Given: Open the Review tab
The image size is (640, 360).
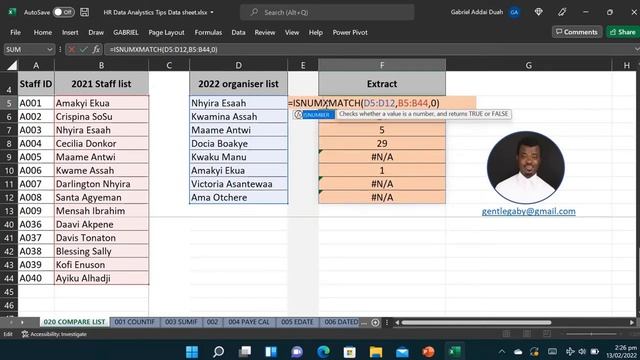Looking at the screenshot, I should pyautogui.click(x=265, y=32).
